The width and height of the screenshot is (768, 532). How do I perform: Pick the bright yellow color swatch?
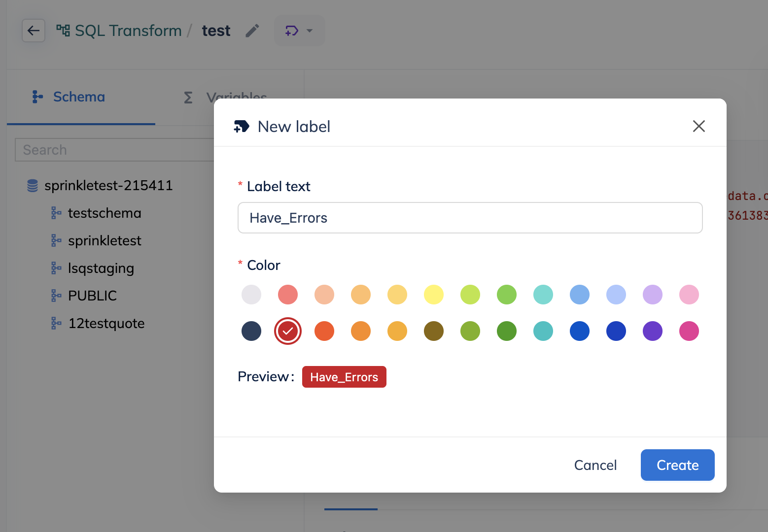coord(434,295)
